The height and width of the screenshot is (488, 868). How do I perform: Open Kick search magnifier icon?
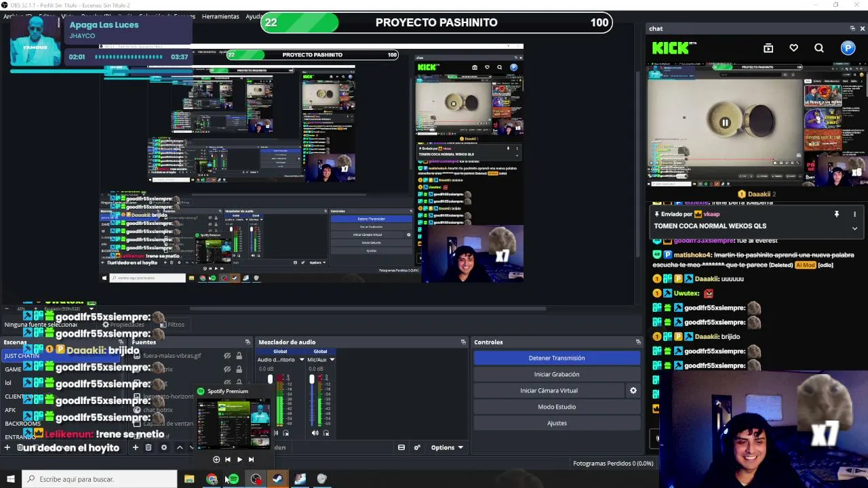tap(819, 48)
